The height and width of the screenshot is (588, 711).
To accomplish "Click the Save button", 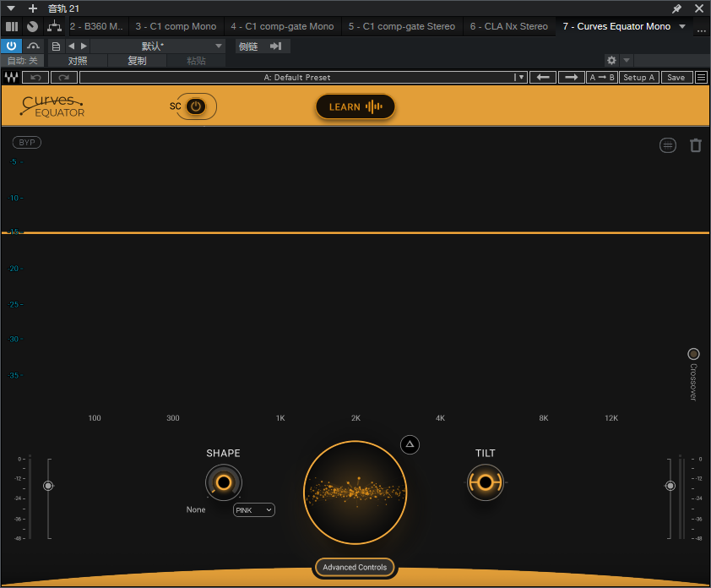I will (676, 78).
